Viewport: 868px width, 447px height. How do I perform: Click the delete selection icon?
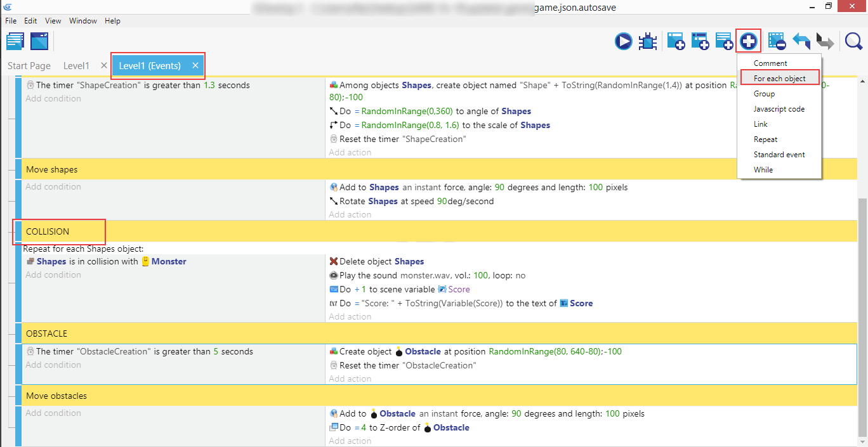[x=777, y=42]
